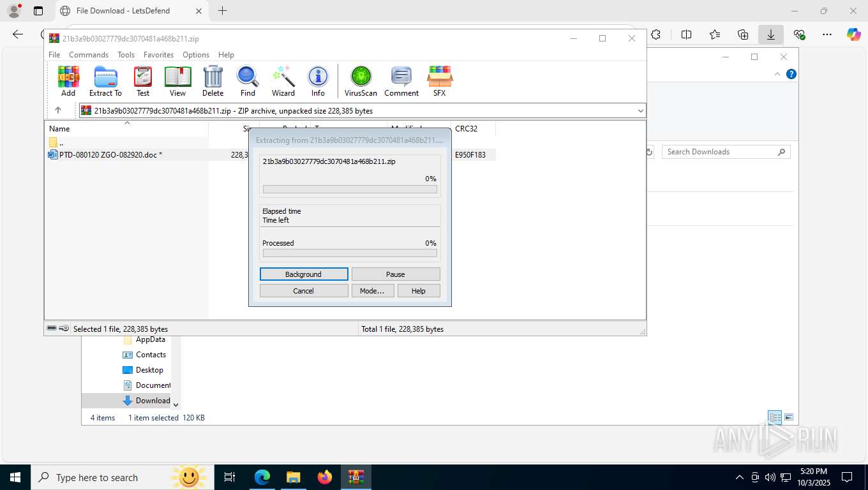Cancel the extraction

[304, 291]
